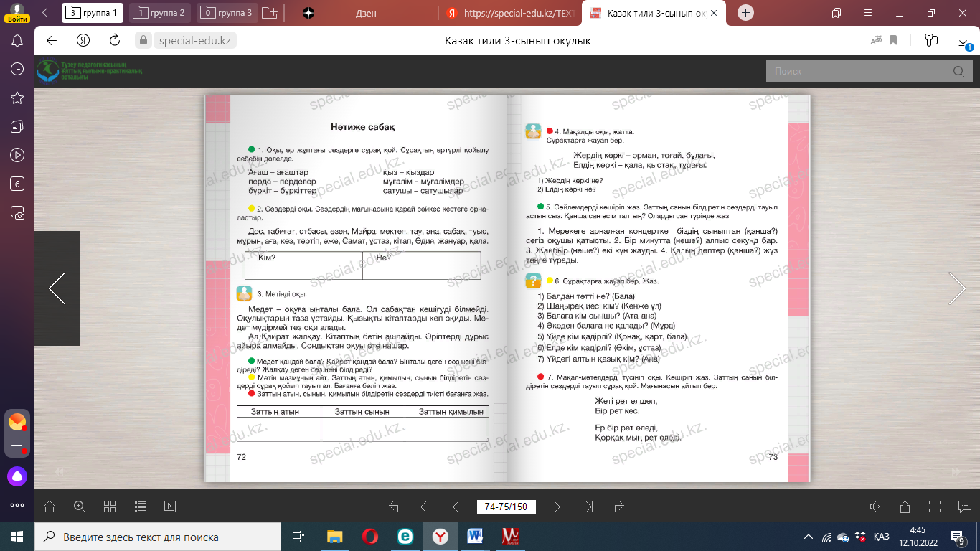
Task: Open the downloads panel
Action: (x=965, y=42)
